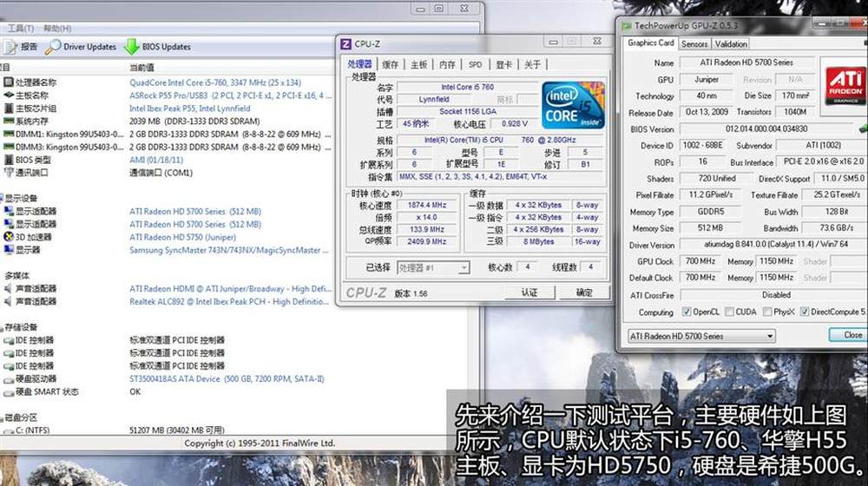Viewport: 868px width, 486px height.
Task: Select the C: (NTFS) partition row
Action: coord(166,430)
